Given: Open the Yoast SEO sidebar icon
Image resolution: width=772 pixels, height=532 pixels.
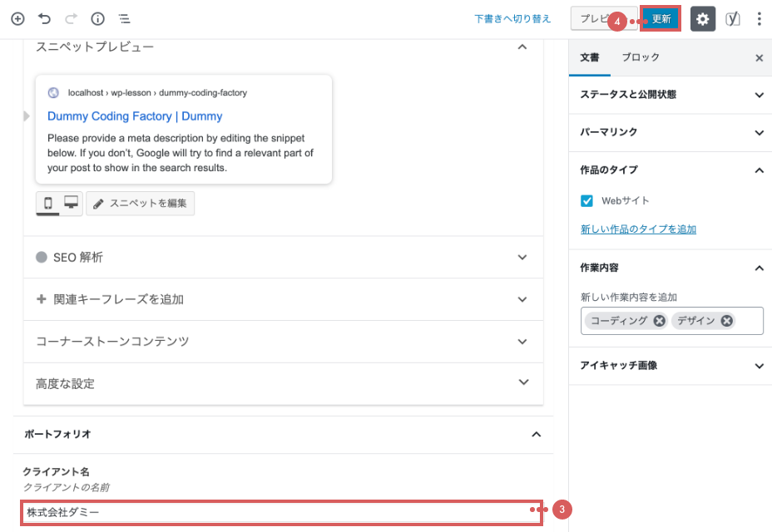Looking at the screenshot, I should [732, 19].
